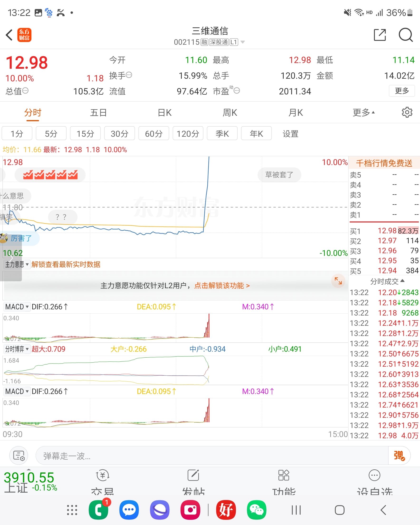
Task: Click 解锁查看最新实时数据 link
Action: pyautogui.click(x=66, y=264)
